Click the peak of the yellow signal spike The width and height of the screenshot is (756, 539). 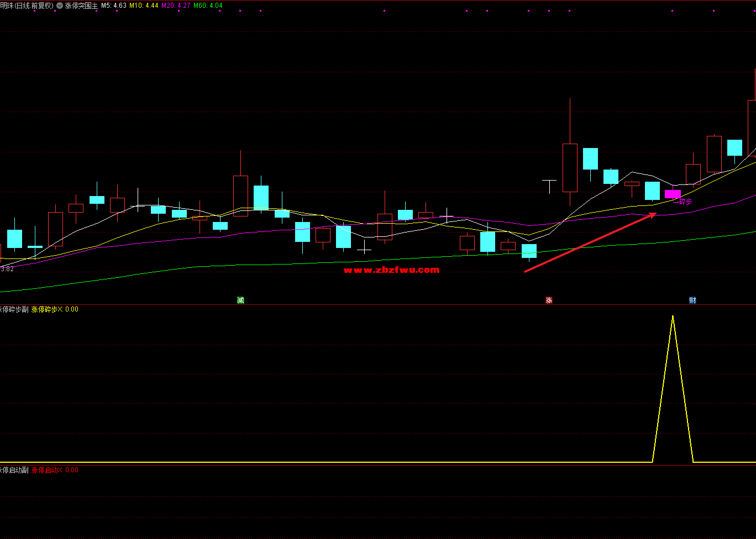(x=673, y=316)
